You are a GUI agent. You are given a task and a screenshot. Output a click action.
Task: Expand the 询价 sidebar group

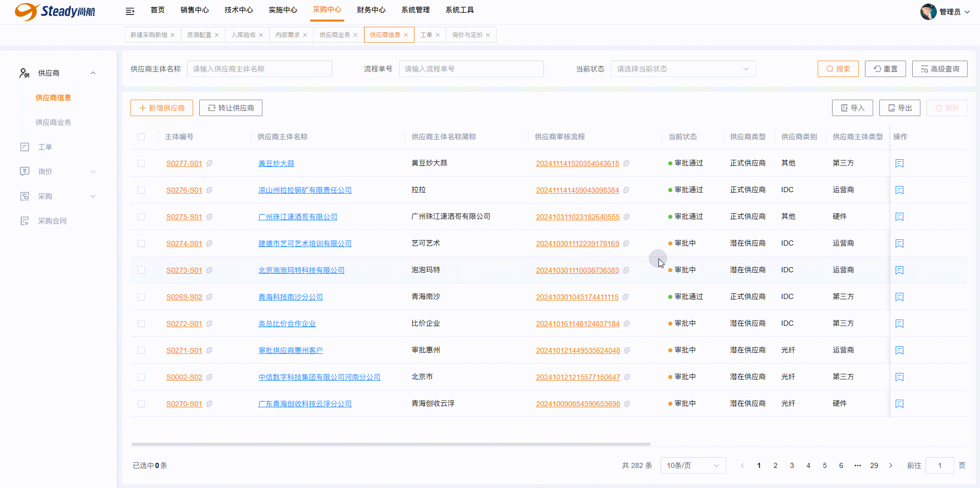pos(93,172)
